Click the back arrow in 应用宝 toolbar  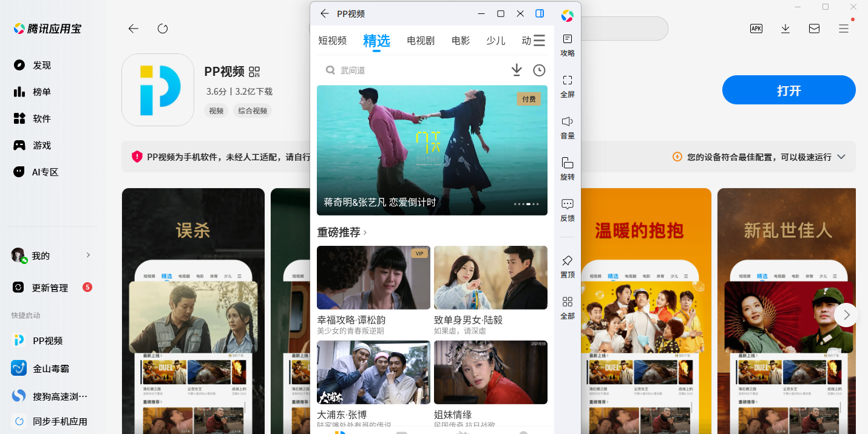point(134,29)
